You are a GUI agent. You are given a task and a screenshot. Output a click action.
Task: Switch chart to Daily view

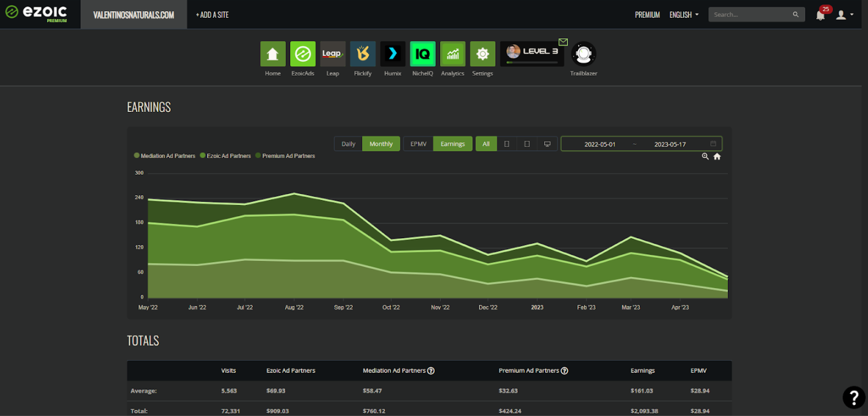349,144
